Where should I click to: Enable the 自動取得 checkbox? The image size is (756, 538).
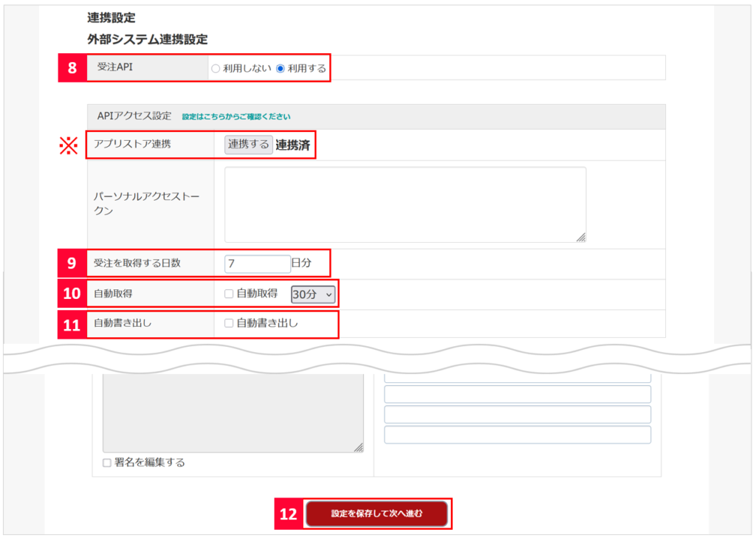pos(229,294)
